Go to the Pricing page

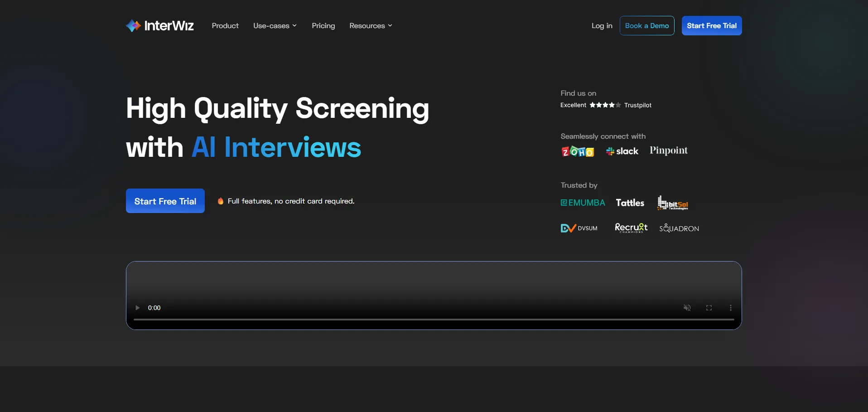tap(323, 26)
